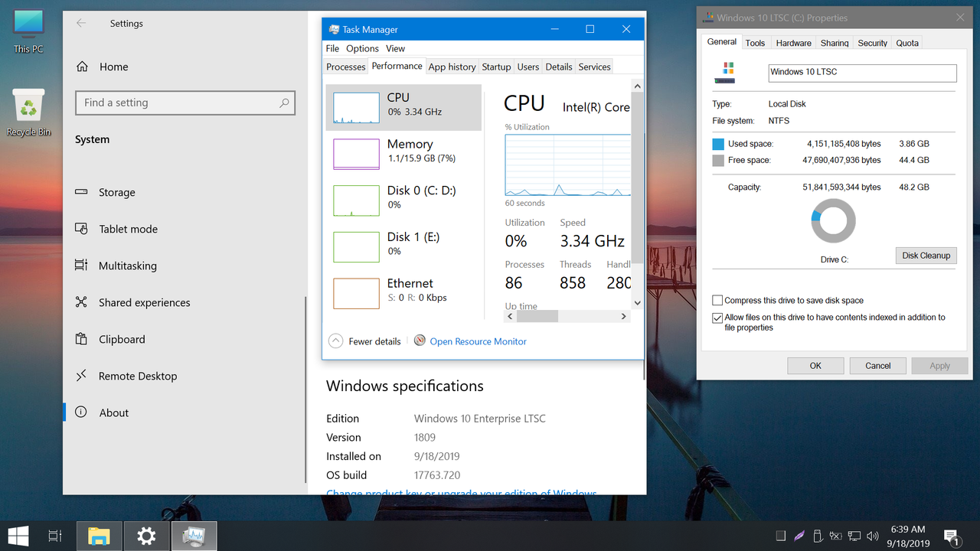Go back using Settings back arrow

[81, 24]
